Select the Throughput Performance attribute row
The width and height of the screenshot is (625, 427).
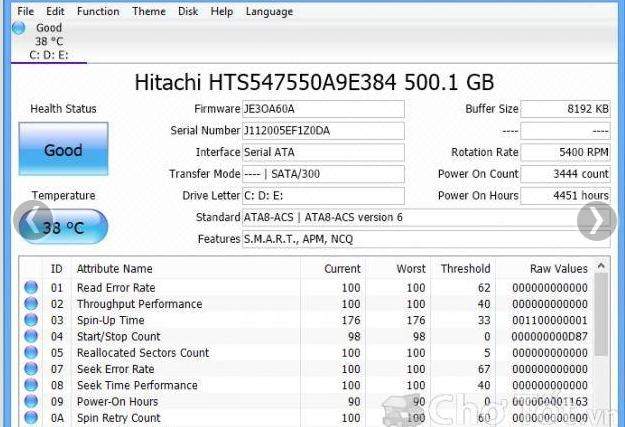point(306,304)
